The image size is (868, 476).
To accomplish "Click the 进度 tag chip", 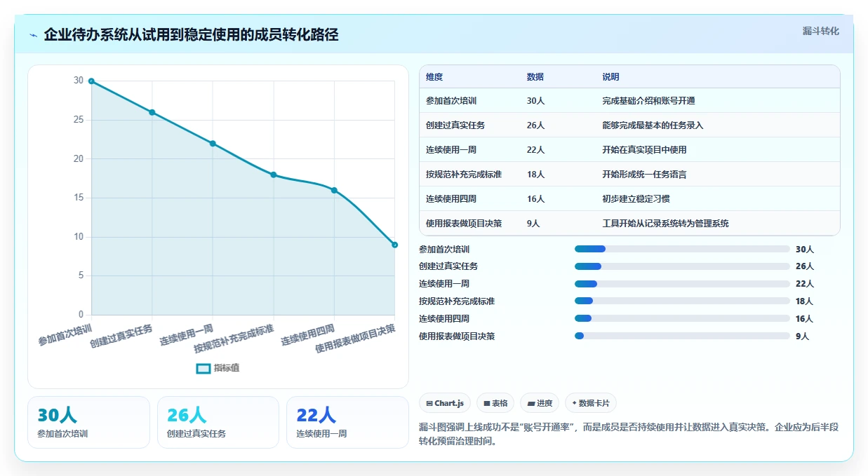I will tap(540, 403).
